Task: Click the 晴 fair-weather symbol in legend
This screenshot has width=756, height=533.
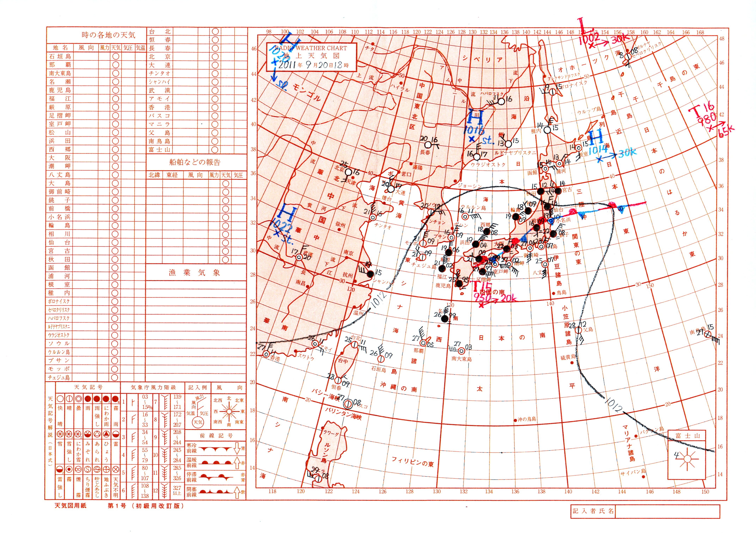Action: (69, 399)
